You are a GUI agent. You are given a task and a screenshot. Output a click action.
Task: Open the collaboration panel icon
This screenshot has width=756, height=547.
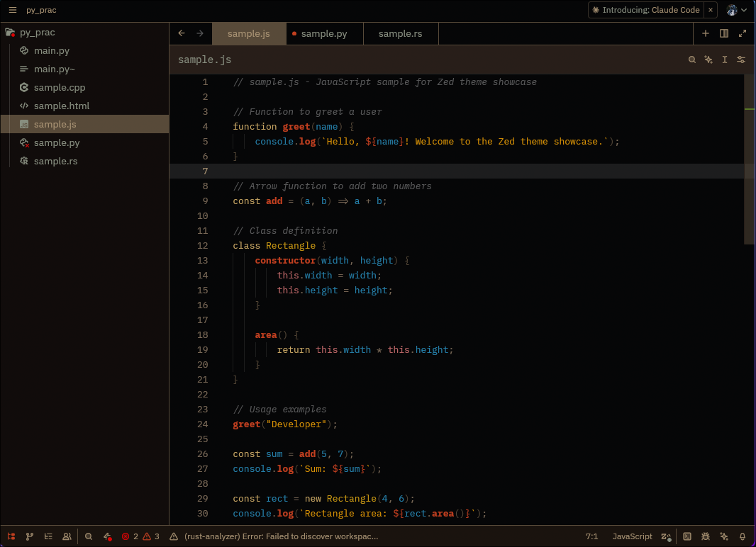coord(67,536)
